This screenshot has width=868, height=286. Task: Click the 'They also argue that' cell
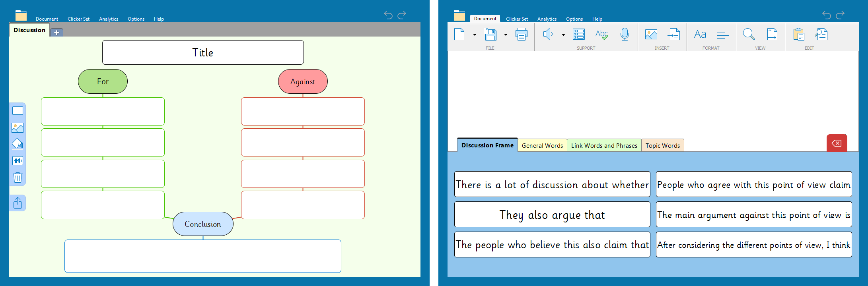(552, 214)
